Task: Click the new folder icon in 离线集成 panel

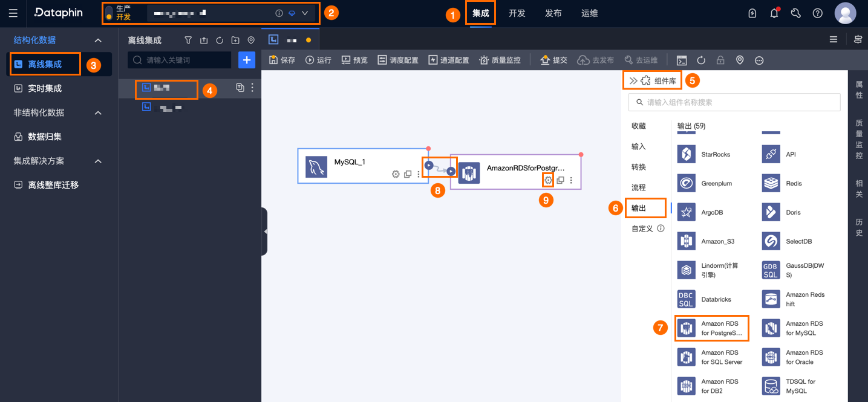Action: tap(235, 41)
